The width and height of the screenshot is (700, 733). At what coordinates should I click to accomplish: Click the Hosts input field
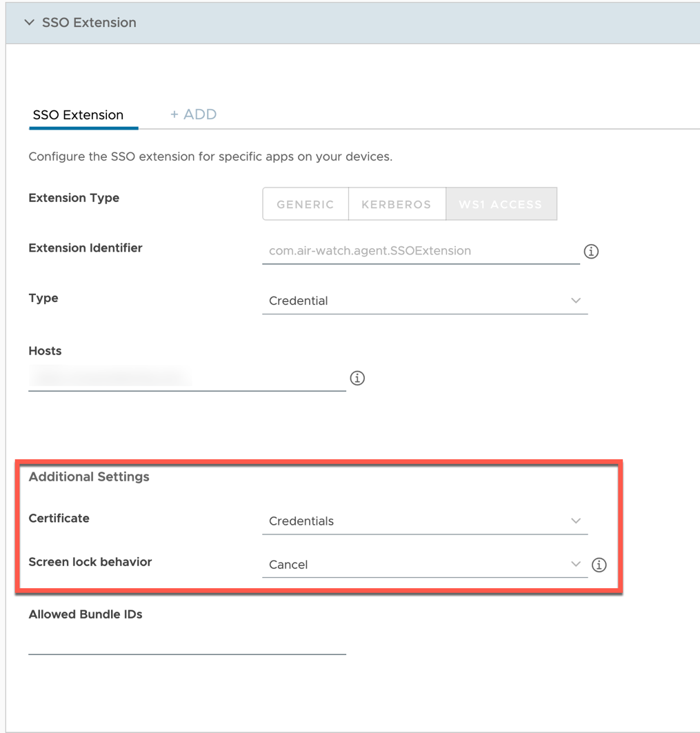pyautogui.click(x=186, y=378)
